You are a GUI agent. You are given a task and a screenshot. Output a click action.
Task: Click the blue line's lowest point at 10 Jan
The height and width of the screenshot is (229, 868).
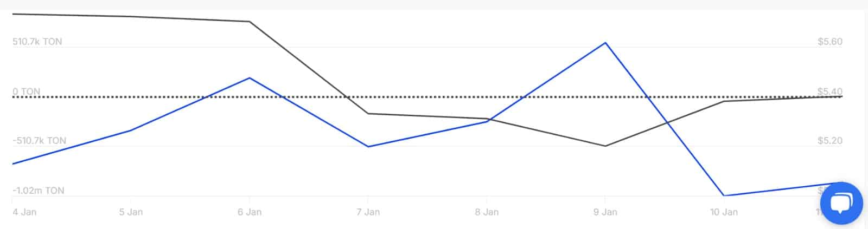(x=724, y=195)
